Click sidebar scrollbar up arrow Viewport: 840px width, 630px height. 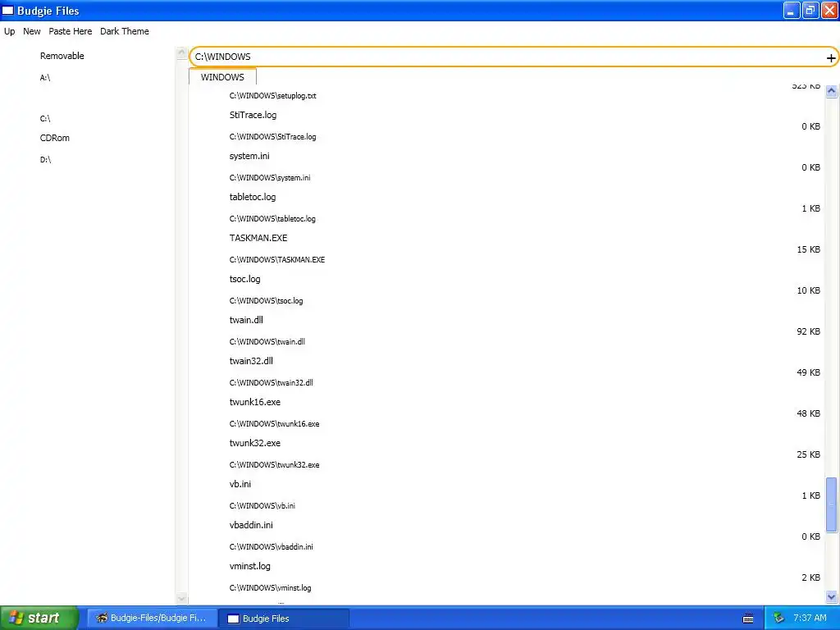point(181,52)
